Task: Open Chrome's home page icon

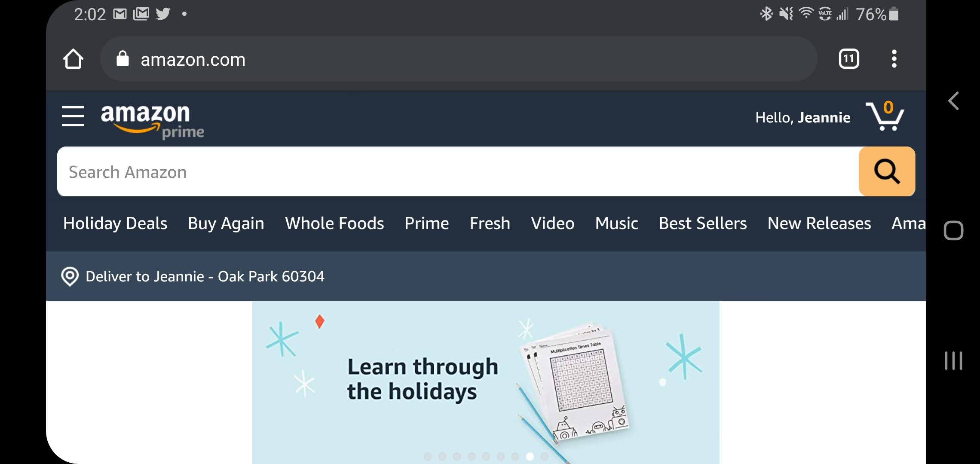Action: pos(73,59)
